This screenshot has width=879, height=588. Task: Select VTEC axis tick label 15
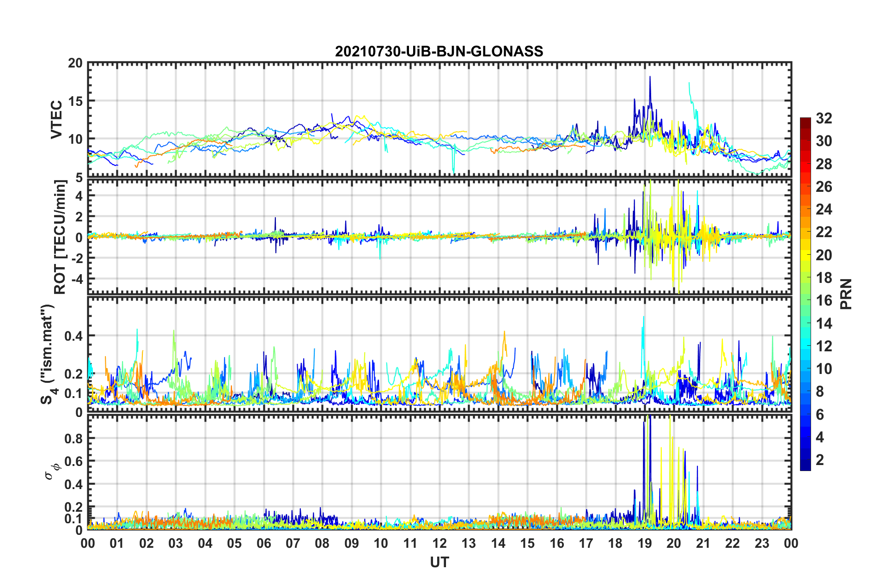(75, 101)
